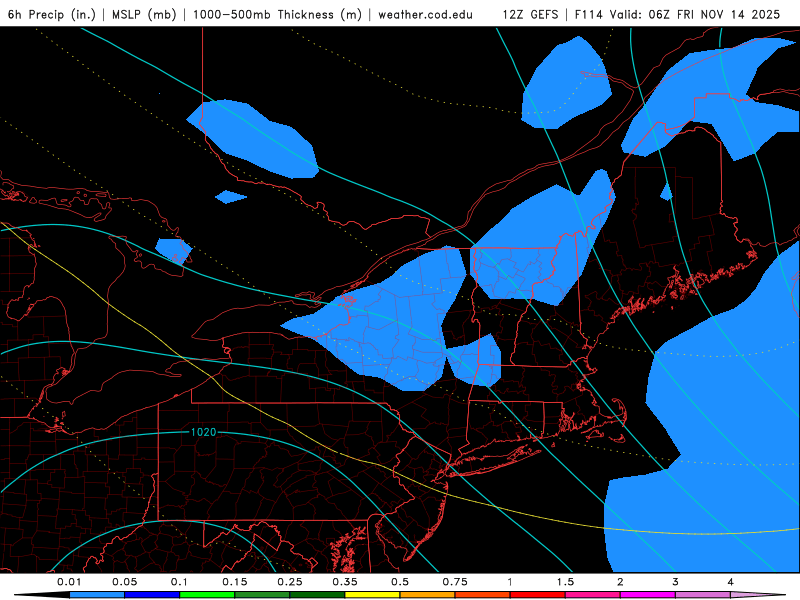Click the 0.25 value on the color scale
Screen dimensions: 800x600
click(x=290, y=582)
